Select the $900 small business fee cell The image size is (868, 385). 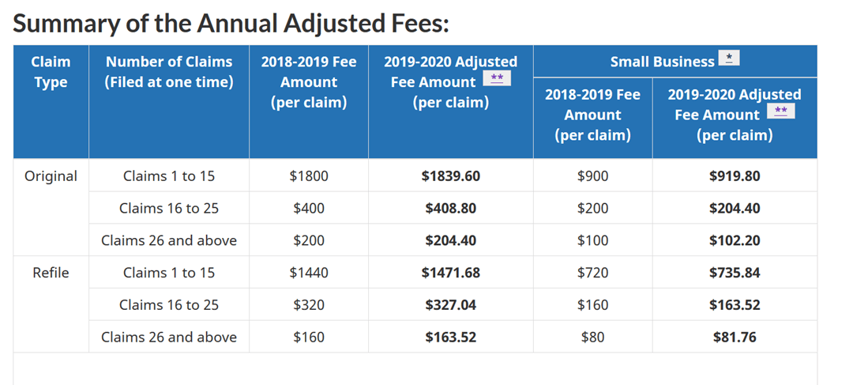coord(592,176)
